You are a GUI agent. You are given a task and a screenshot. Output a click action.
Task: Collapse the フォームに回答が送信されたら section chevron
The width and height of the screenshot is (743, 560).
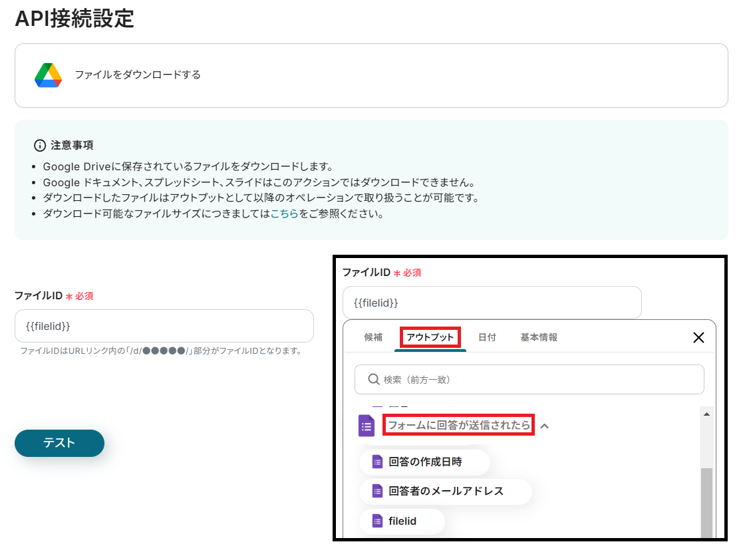[x=544, y=426]
